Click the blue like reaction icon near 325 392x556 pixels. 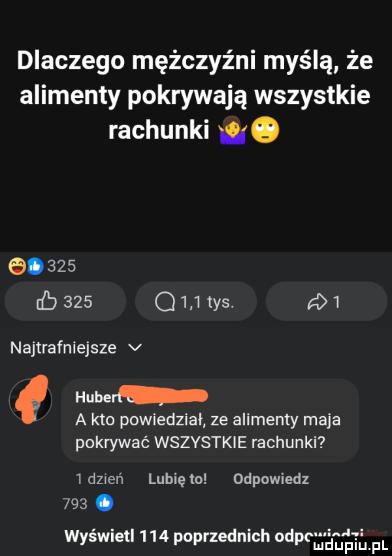pyautogui.click(x=35, y=266)
